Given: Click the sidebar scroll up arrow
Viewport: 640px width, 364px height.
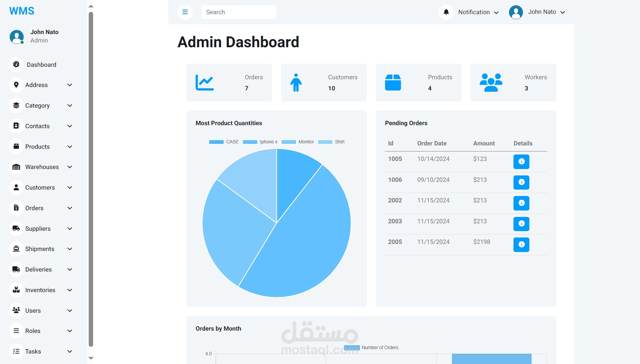Looking at the screenshot, I should 91,6.
